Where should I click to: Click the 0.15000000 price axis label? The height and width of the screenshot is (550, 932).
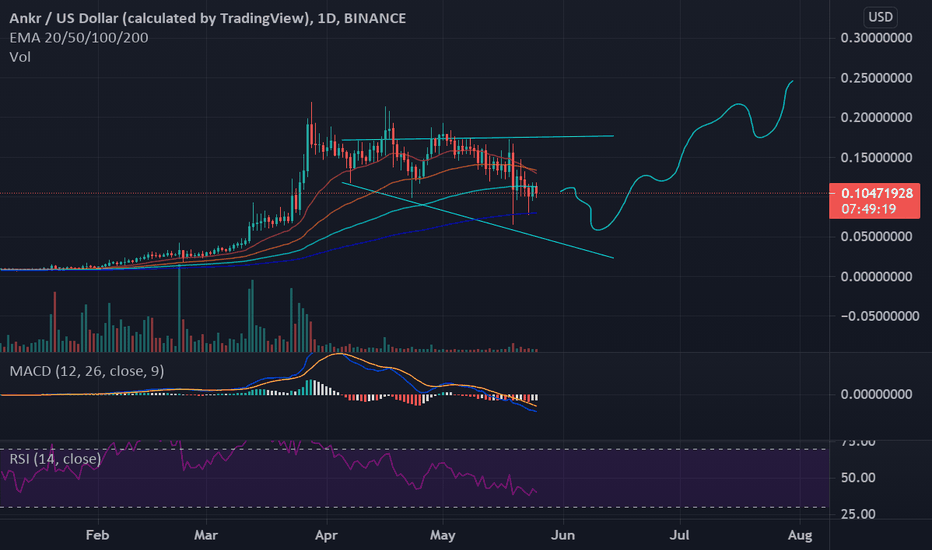coord(876,158)
